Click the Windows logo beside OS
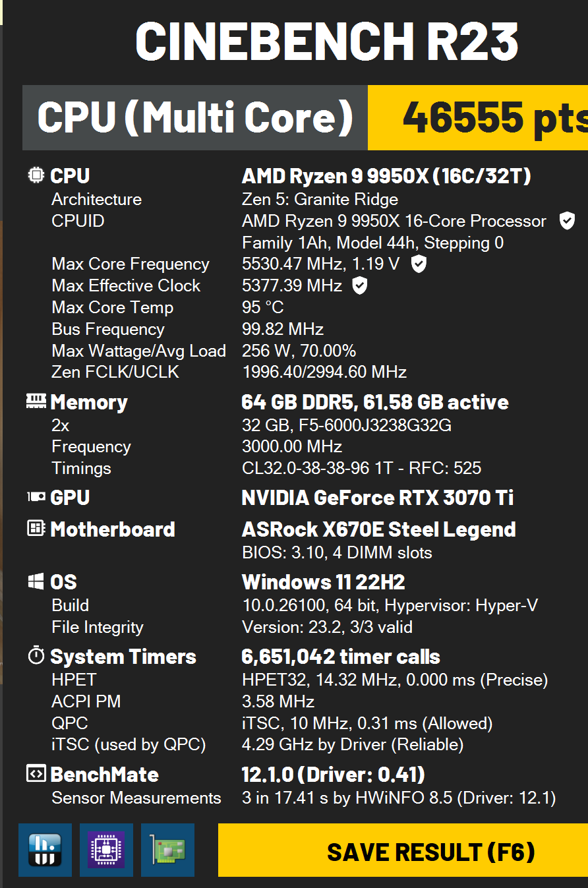 (x=36, y=581)
